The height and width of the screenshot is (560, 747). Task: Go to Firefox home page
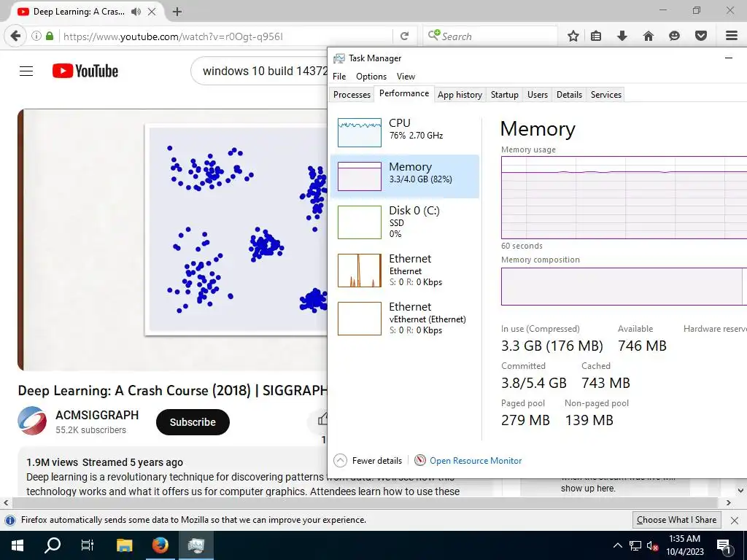coord(648,36)
